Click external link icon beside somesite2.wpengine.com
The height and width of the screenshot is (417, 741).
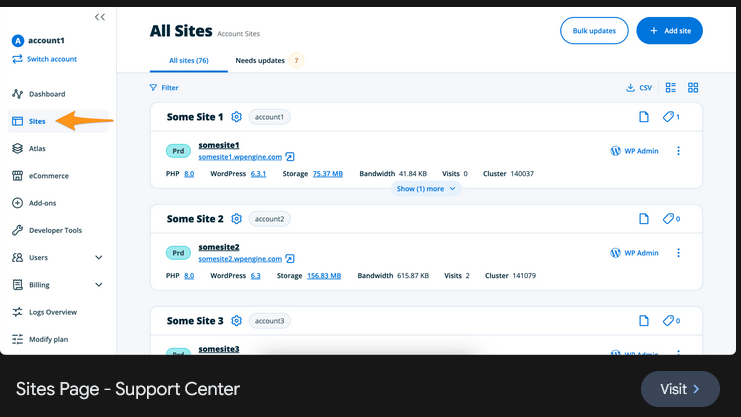(290, 259)
